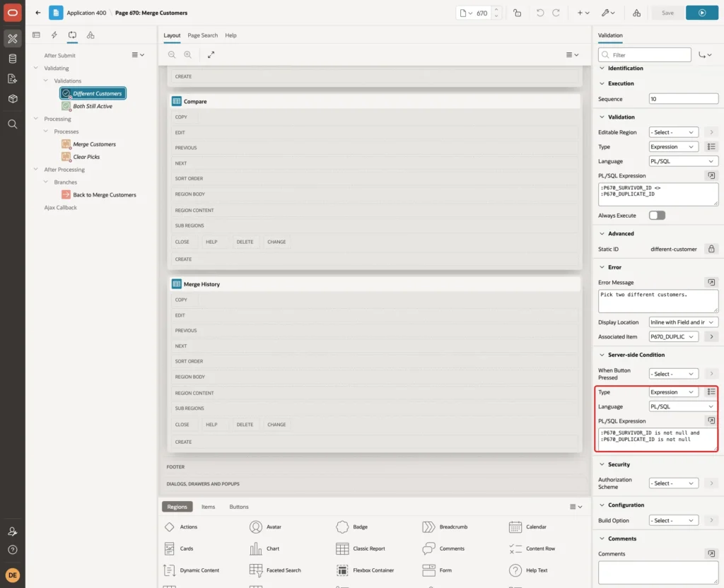
Task: Switch to the Rendering tree tab icon
Action: [36, 35]
